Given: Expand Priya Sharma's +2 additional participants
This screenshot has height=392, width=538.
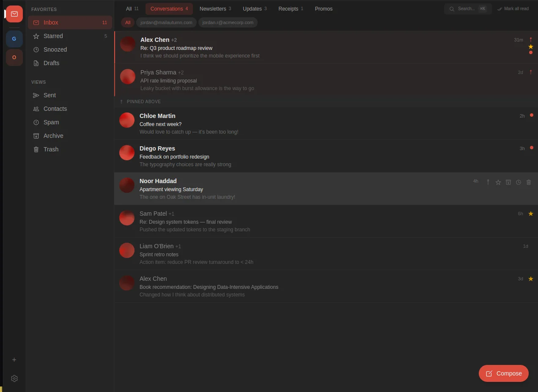Looking at the screenshot, I should [x=181, y=72].
